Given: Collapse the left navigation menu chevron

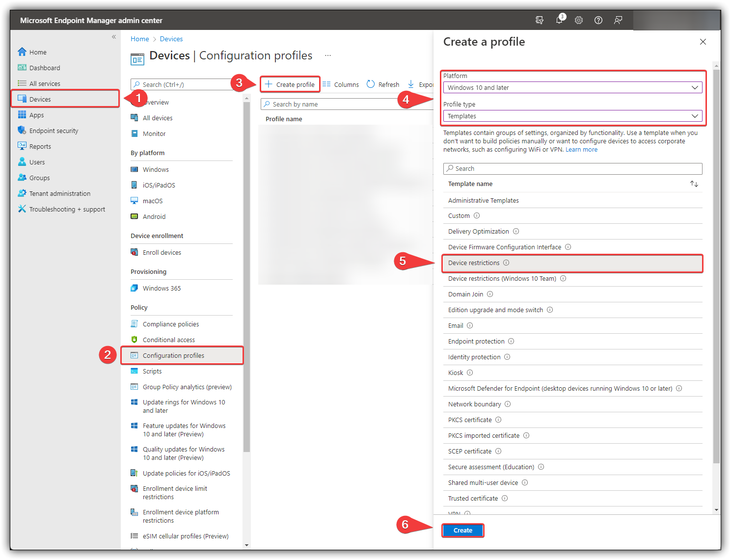Looking at the screenshot, I should 114,37.
